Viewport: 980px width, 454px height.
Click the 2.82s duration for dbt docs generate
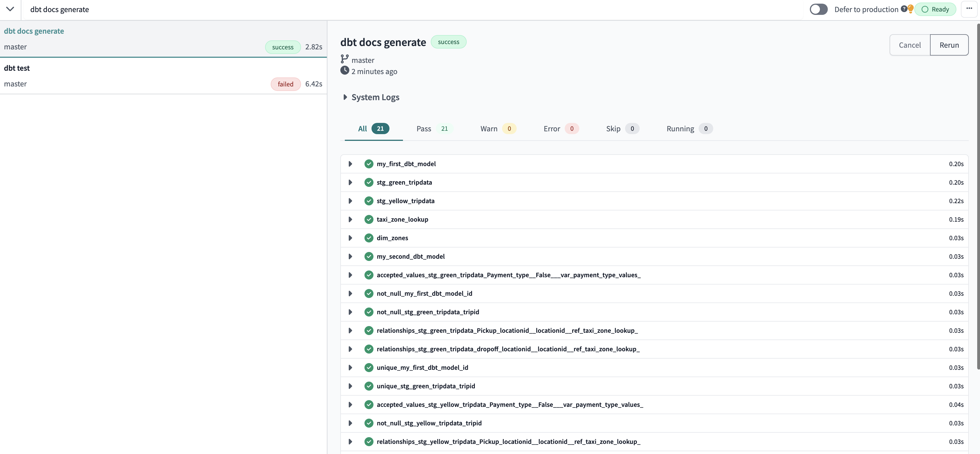[313, 47]
